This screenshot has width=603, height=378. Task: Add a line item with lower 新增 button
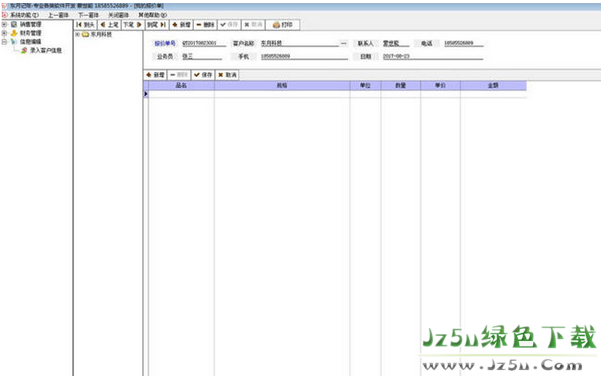tap(155, 75)
